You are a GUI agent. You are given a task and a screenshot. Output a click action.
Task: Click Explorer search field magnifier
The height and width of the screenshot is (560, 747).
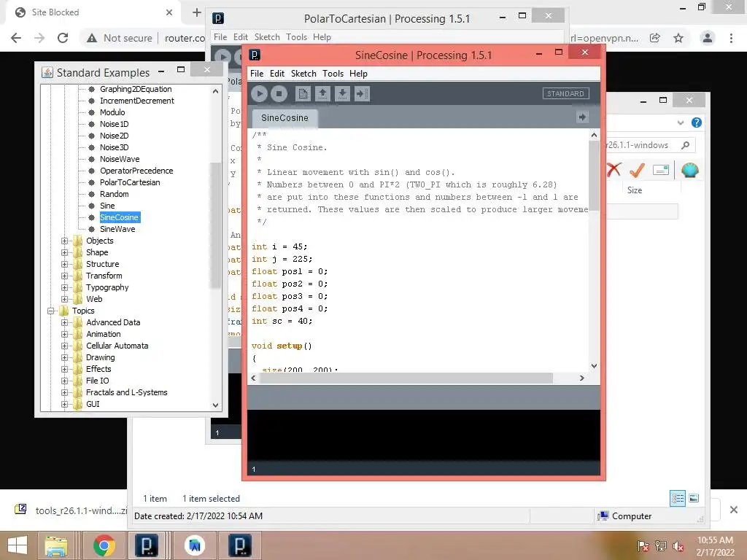pos(685,145)
